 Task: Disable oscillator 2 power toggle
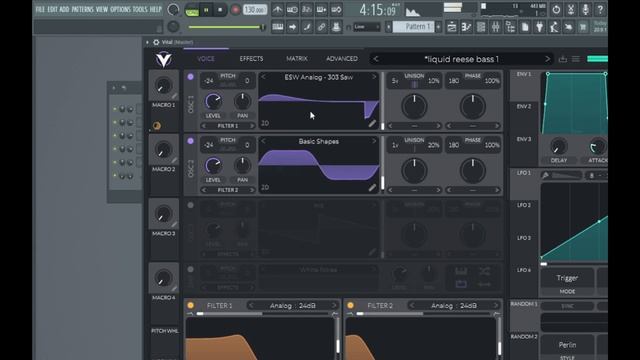tap(190, 141)
